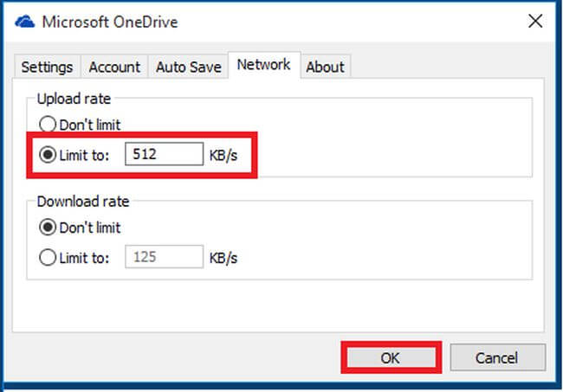
Task: Click the upload limit field showing 512
Action: 164,155
